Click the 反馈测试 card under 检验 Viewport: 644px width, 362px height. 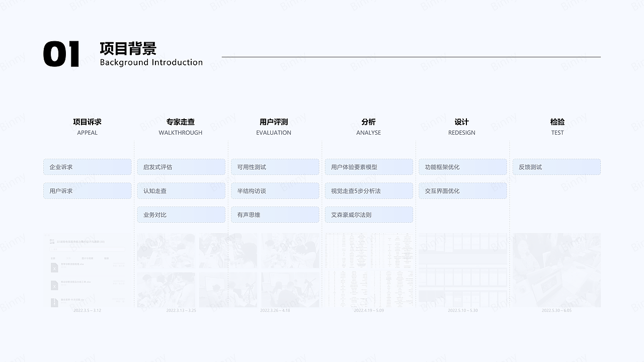(x=556, y=166)
